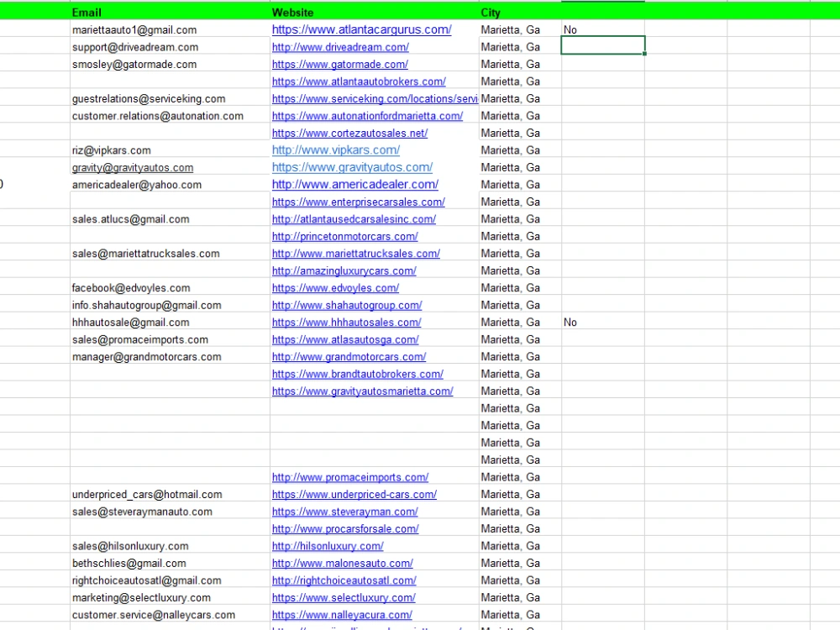
Task: Open the princetonmotorcars.com link
Action: click(344, 236)
